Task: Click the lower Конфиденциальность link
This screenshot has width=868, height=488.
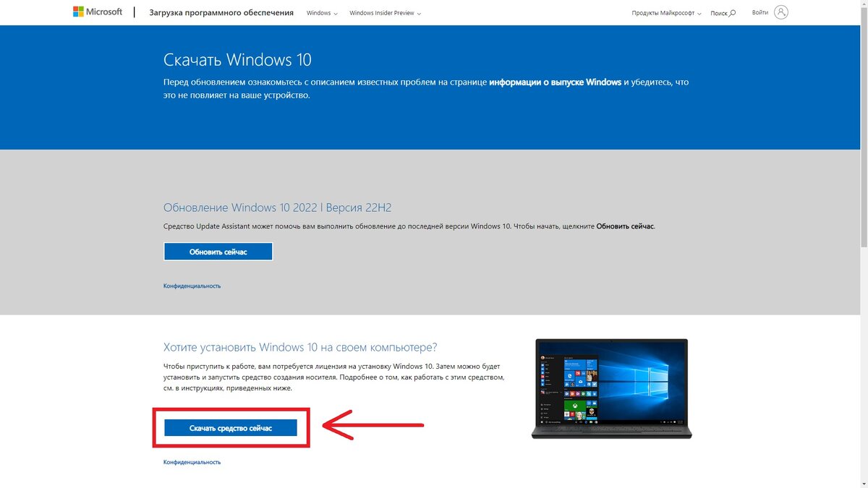Action: click(x=191, y=461)
